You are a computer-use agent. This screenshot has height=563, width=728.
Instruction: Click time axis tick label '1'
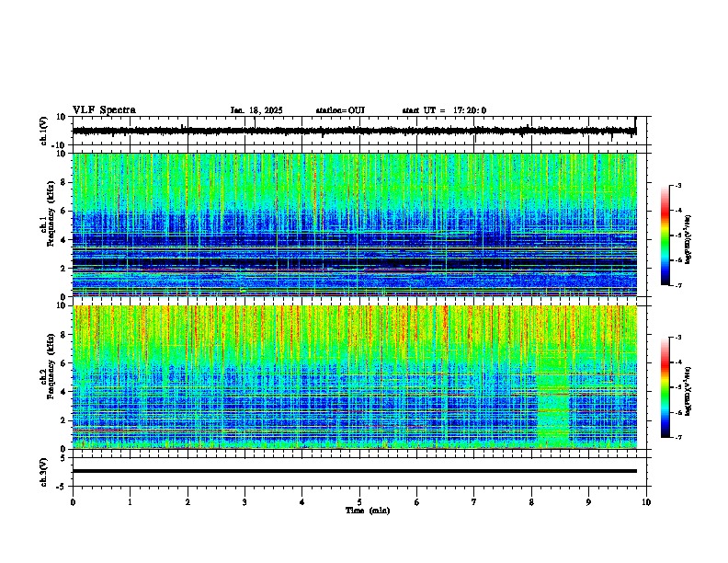click(x=130, y=502)
